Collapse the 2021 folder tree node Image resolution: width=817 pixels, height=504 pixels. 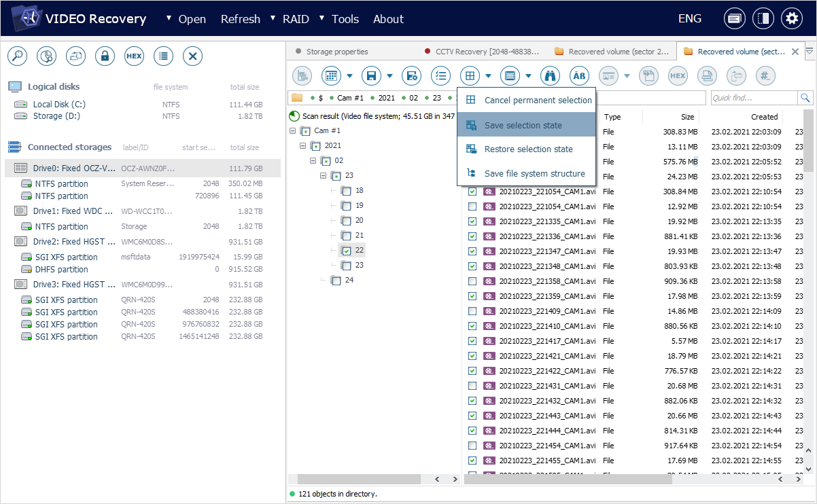click(303, 145)
